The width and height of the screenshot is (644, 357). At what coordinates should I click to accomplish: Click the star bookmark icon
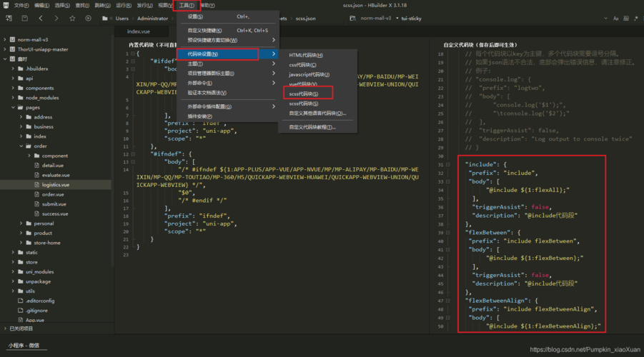click(72, 18)
